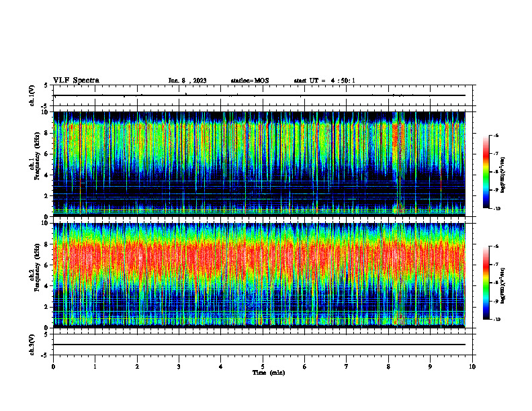Screen dimensions: 532x411
Task: Click the "start UT = 4:50:1" header text
Action: coord(324,81)
